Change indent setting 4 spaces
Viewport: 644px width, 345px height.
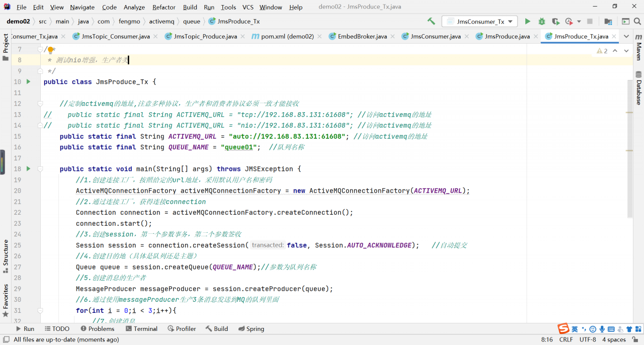[x=614, y=339]
